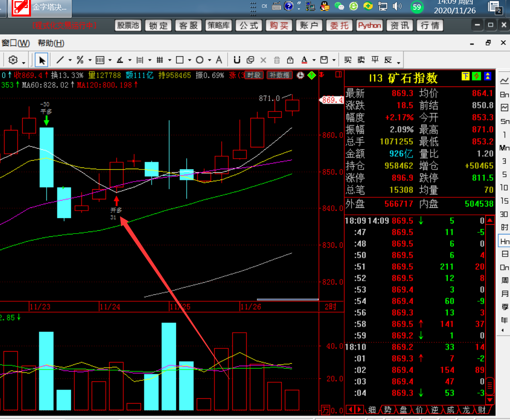The width and height of the screenshot is (510, 420).
Task: Open the Python button
Action: click(x=370, y=25)
